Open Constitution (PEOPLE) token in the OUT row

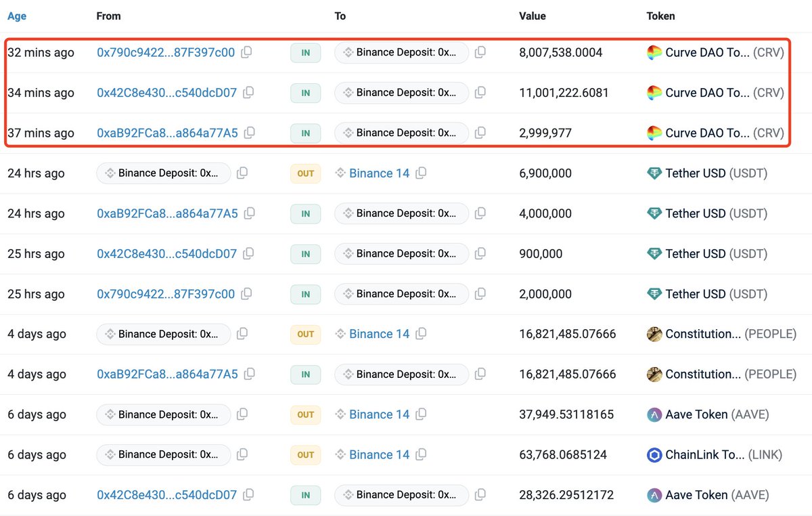point(703,334)
